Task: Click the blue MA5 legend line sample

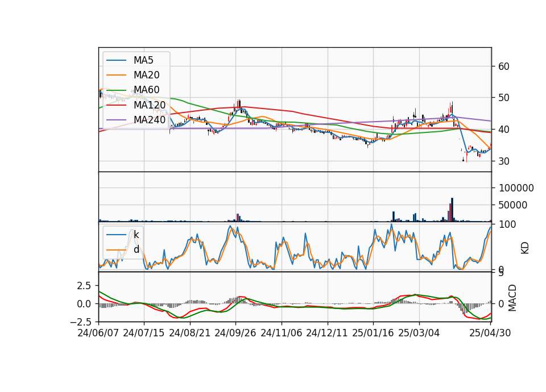Action: click(x=117, y=61)
